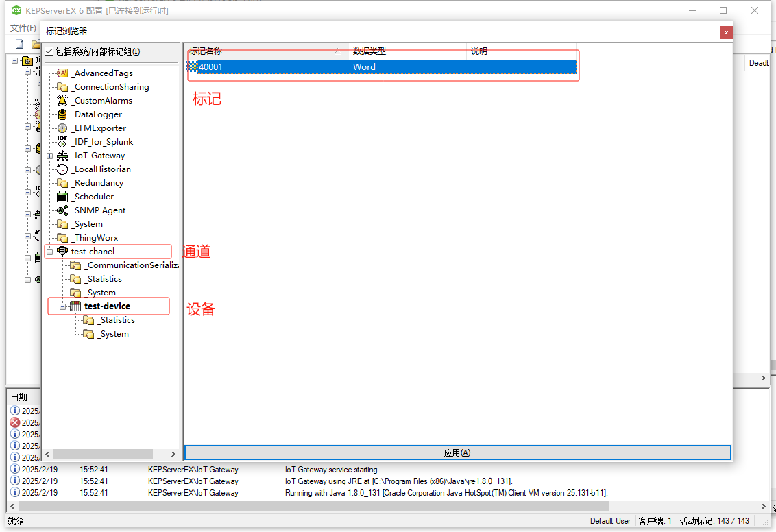This screenshot has width=776, height=532.
Task: Collapse the project root node in main window
Action: click(15, 61)
